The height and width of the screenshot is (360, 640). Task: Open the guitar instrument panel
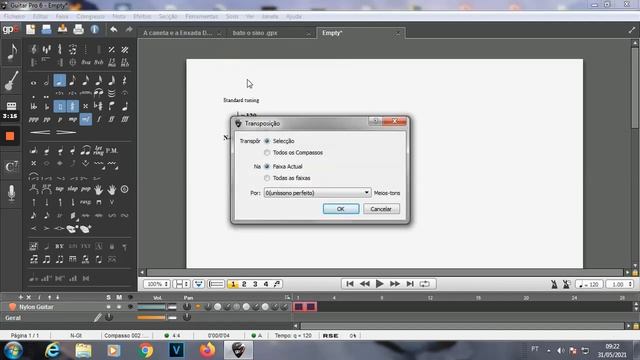click(11, 80)
